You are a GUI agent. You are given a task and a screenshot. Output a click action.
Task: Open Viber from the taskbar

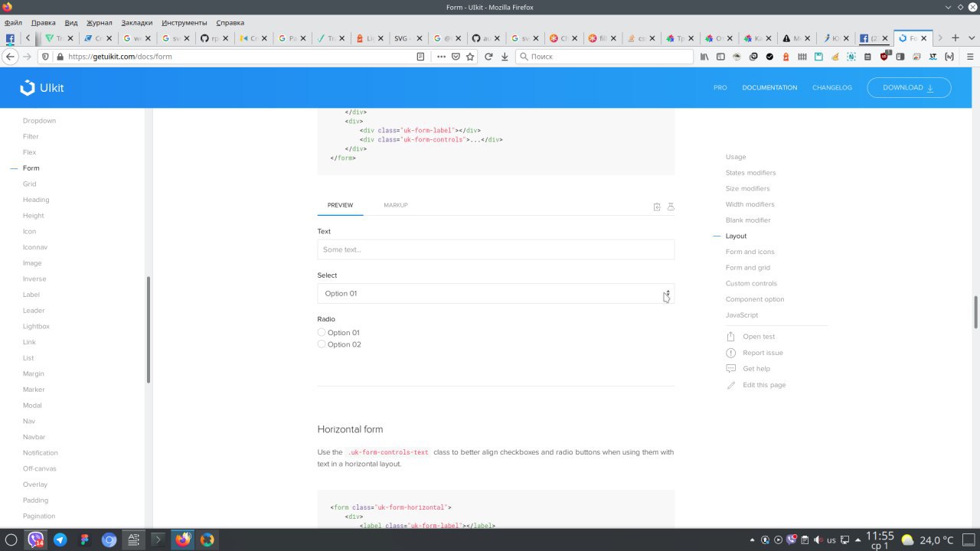35,540
